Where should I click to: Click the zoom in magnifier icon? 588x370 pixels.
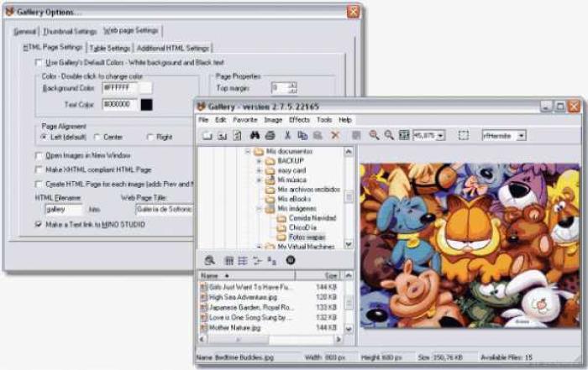pos(374,135)
